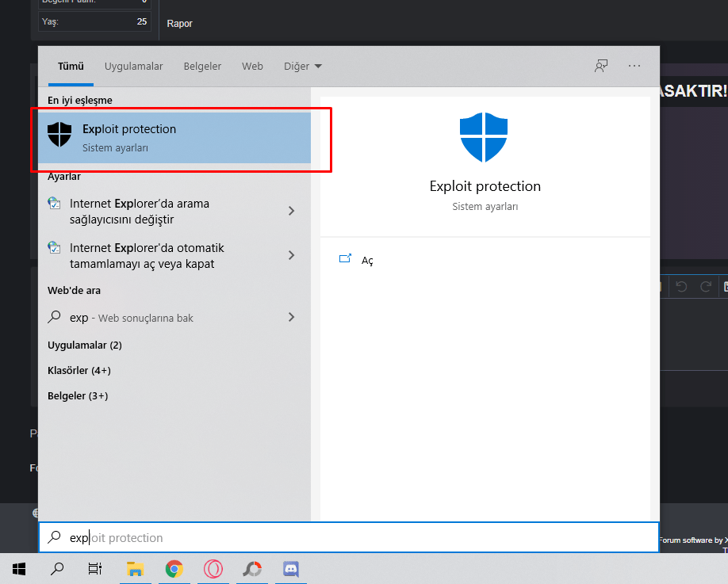Screen dimensions: 728x584
Task: Expand the Belgeler (3+) group
Action: (x=78, y=395)
